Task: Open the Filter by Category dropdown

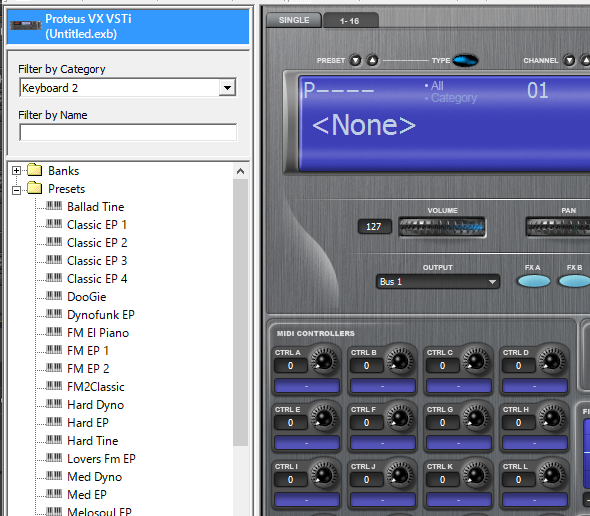Action: click(x=227, y=88)
